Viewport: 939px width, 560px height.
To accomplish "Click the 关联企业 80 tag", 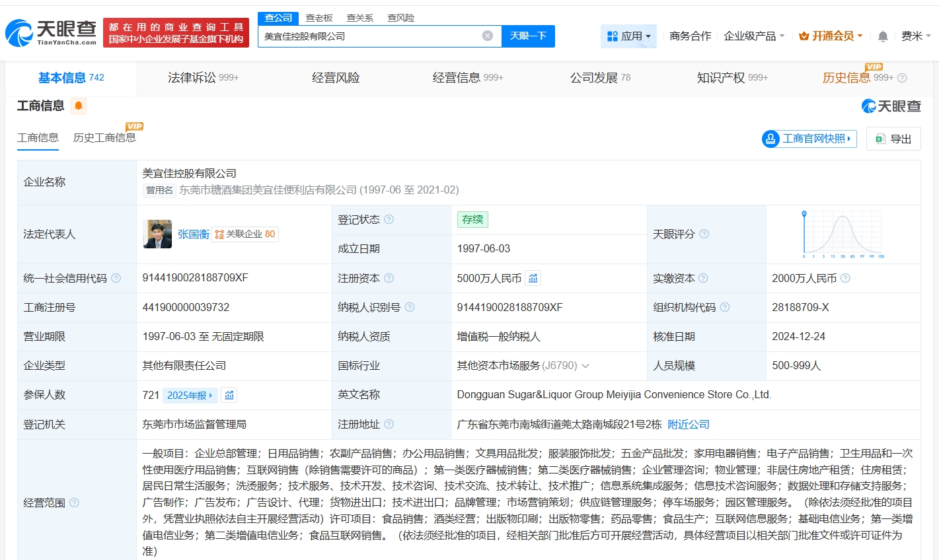I will click(x=245, y=234).
